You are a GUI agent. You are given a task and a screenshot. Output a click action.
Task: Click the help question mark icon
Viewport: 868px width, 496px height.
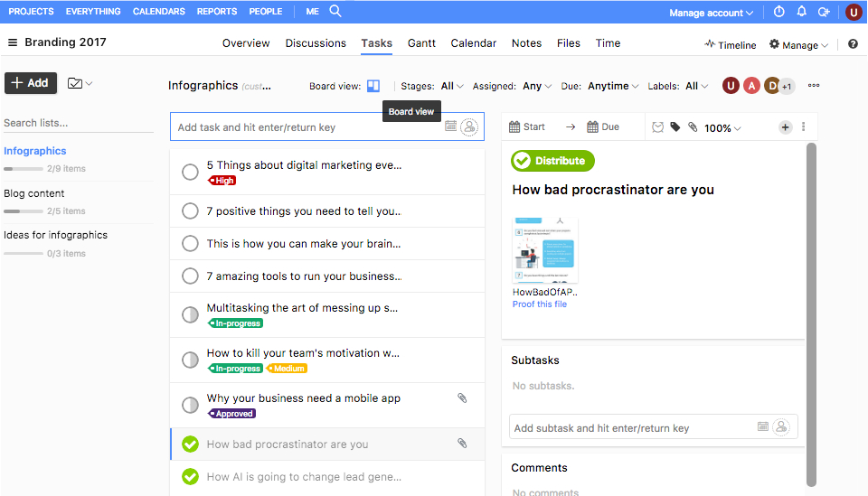(853, 44)
